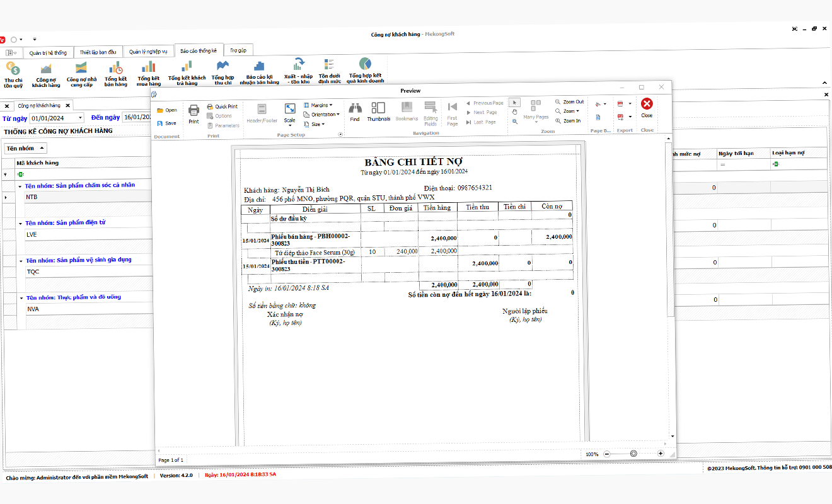Click zoom slider plus button in Preview
Viewport: 832px width, 504px height.
click(661, 454)
